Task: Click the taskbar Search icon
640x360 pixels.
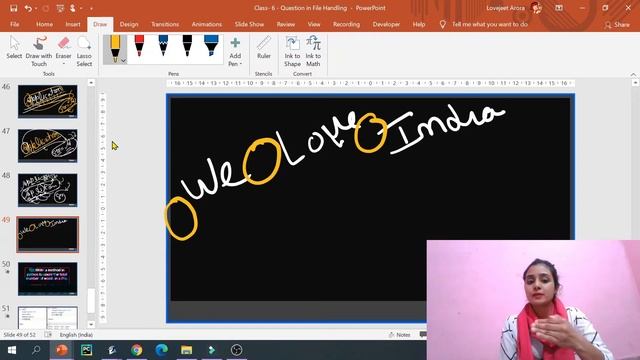Action: pos(36,350)
